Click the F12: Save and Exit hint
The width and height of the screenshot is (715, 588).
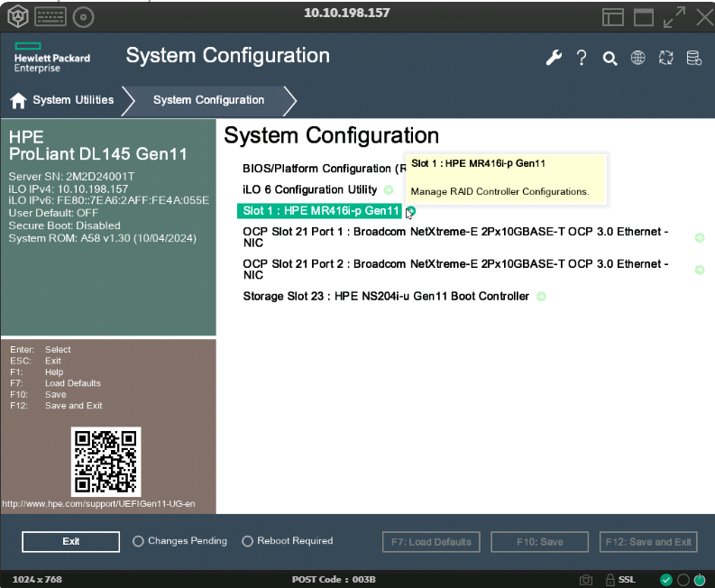[56, 406]
